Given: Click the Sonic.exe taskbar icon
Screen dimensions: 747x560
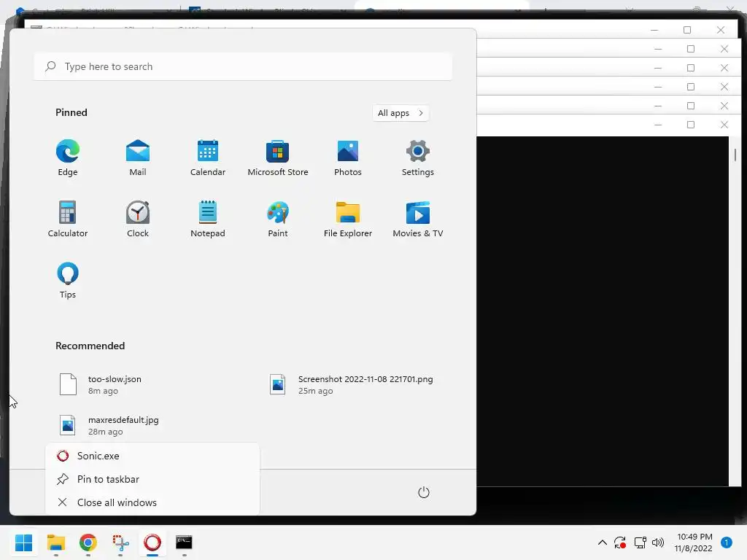Looking at the screenshot, I should pos(152,542).
